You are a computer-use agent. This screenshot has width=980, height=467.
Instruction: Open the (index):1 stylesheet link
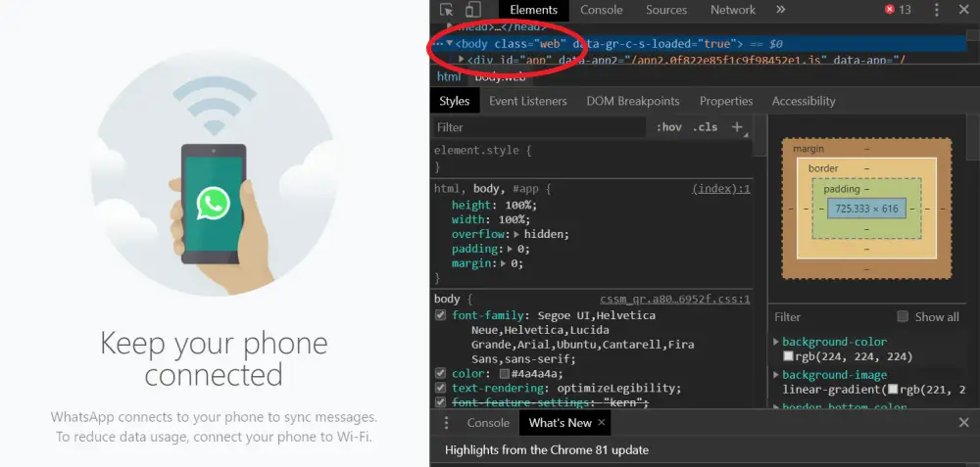(721, 189)
